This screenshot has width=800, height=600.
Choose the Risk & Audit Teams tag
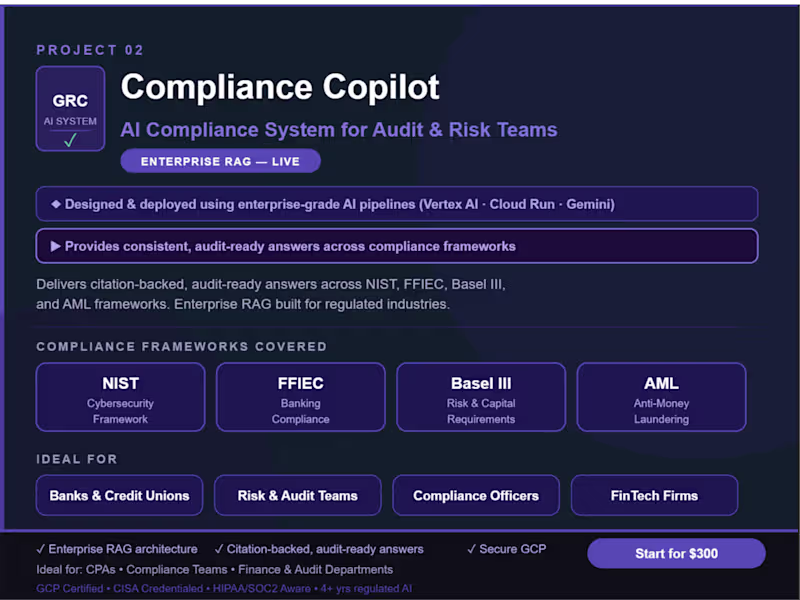click(297, 495)
